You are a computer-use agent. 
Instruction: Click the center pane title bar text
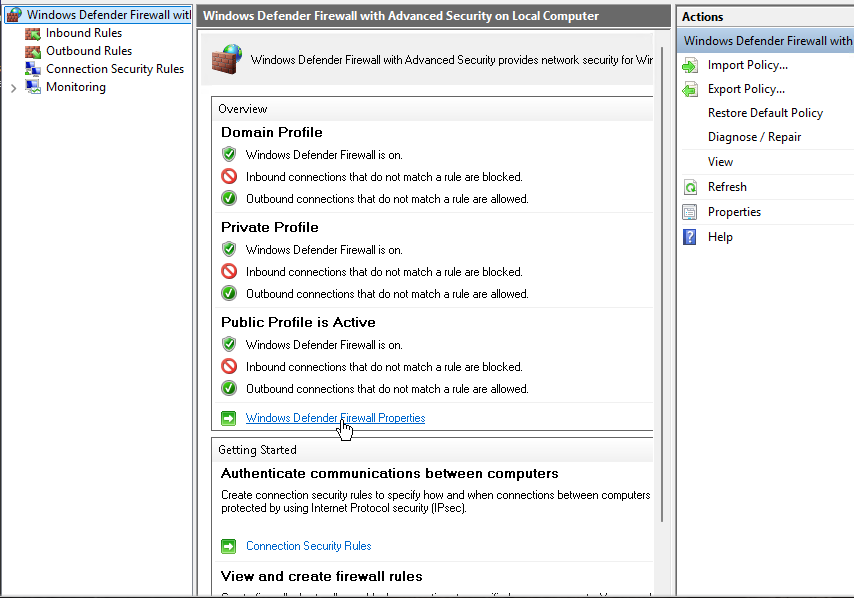401,16
